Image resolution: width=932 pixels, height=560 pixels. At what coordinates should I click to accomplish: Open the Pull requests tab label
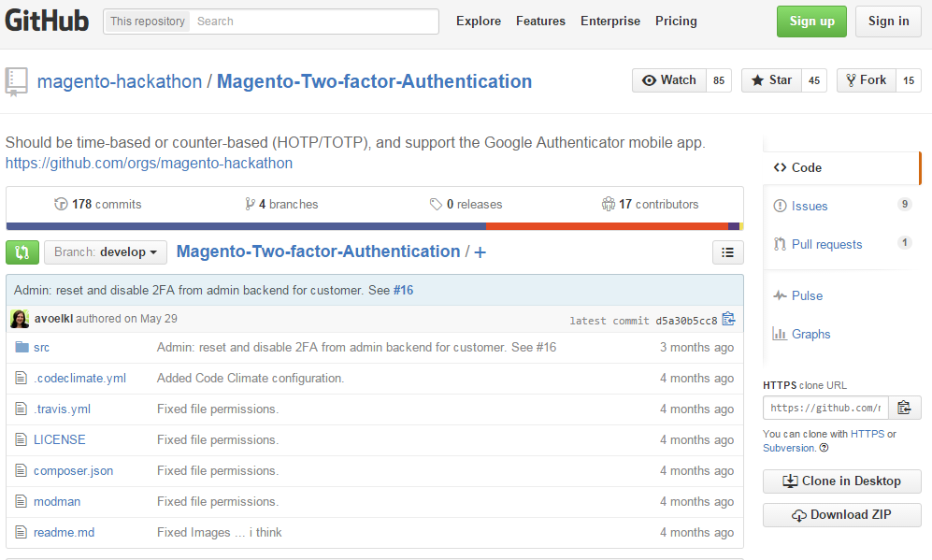pyautogui.click(x=826, y=244)
